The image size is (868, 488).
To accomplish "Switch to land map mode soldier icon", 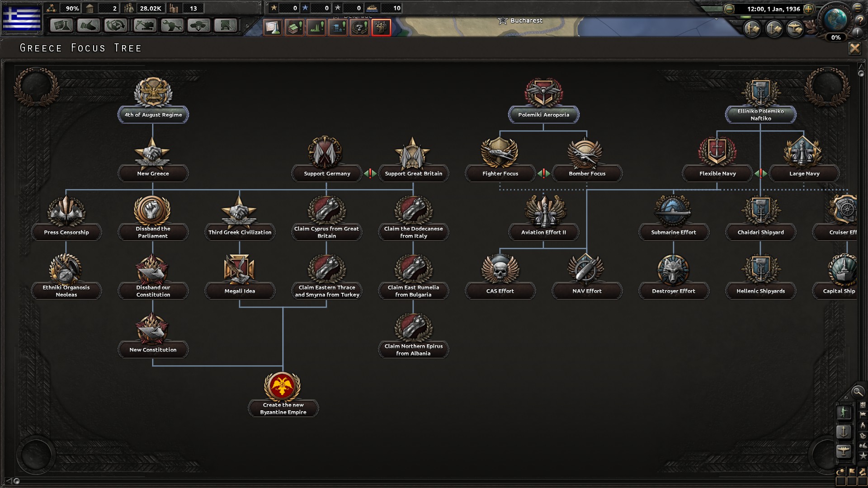I will (844, 412).
